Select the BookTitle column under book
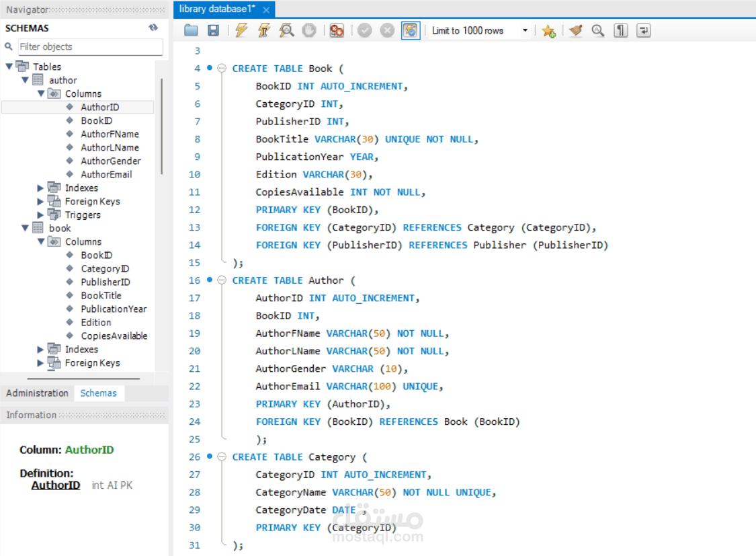756x556 pixels. pos(101,296)
